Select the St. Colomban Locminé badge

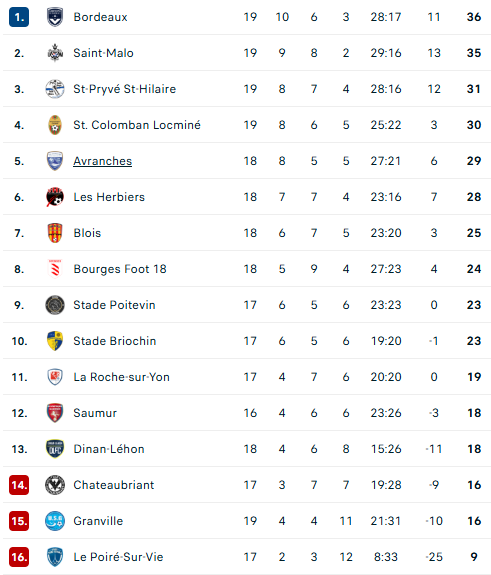(55, 125)
